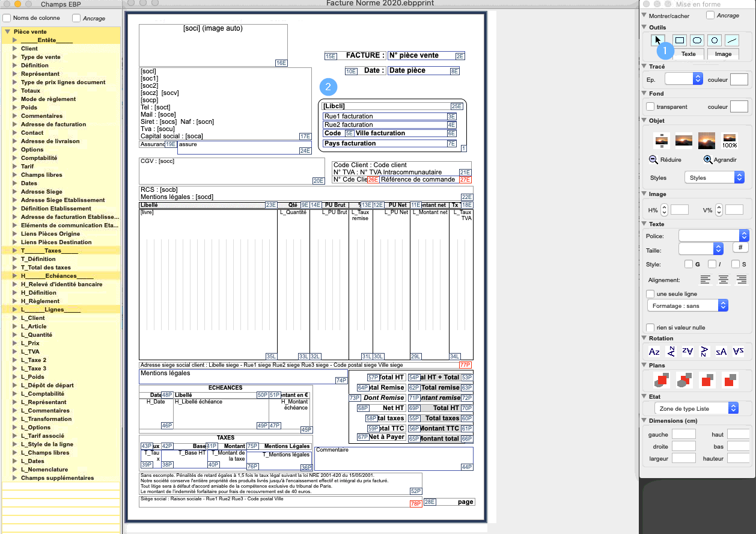The image size is (756, 534).
Task: Select 'Adresse de facturation' in field list
Action: click(x=53, y=124)
